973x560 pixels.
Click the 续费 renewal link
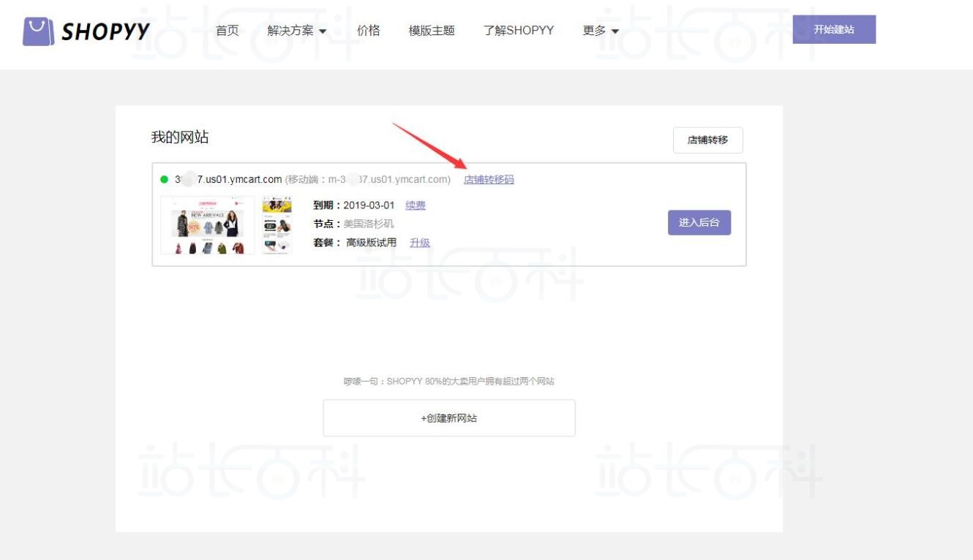click(416, 205)
